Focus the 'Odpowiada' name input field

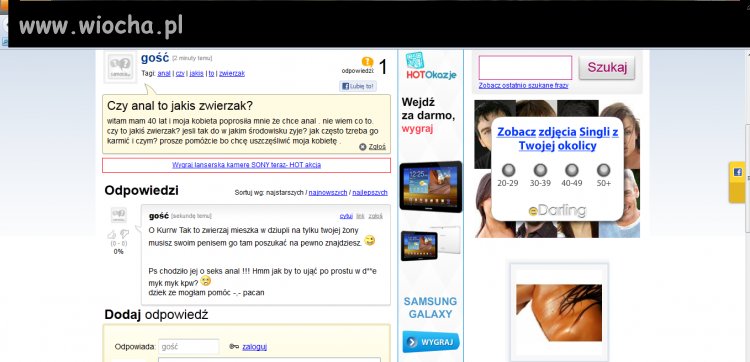coord(188,347)
